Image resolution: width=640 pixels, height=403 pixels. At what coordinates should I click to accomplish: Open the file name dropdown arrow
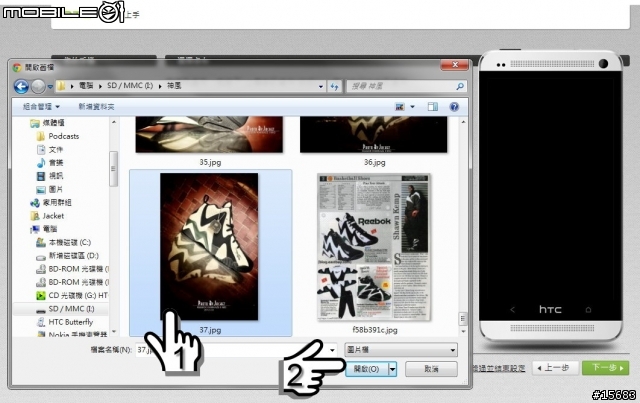(332, 350)
